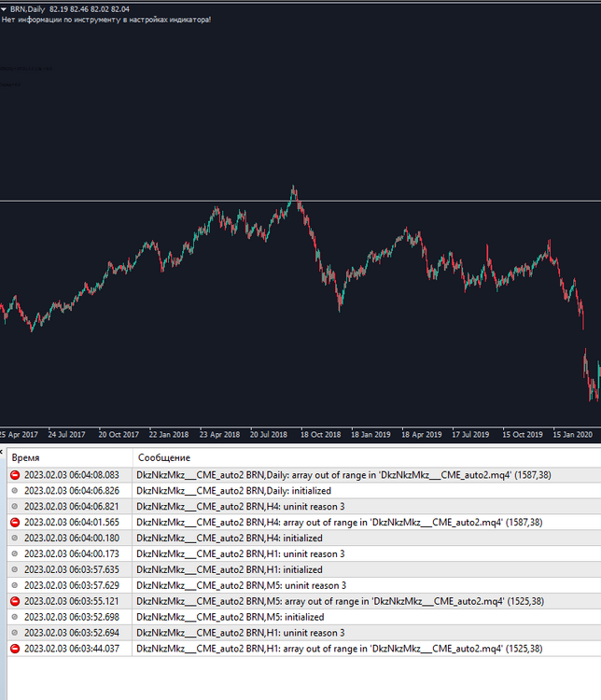Click info icon for 06:03:52.694 entry
This screenshot has width=601, height=700.
15,633
